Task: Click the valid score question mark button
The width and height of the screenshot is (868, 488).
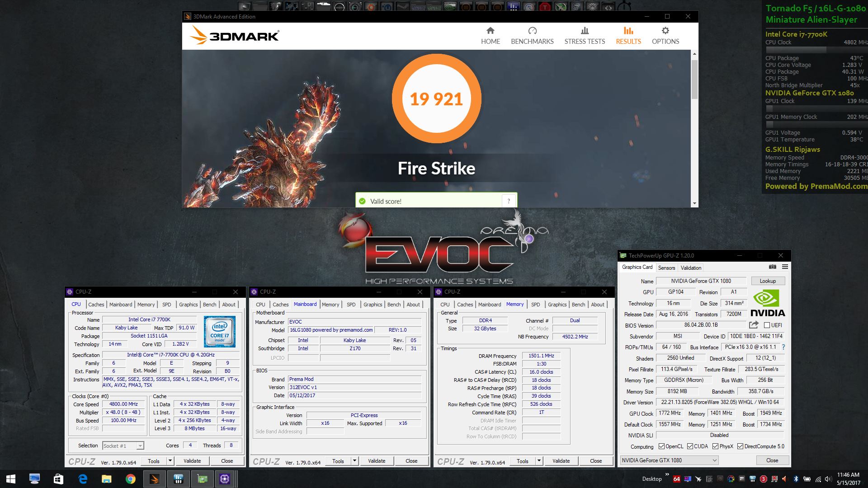Action: pyautogui.click(x=509, y=201)
